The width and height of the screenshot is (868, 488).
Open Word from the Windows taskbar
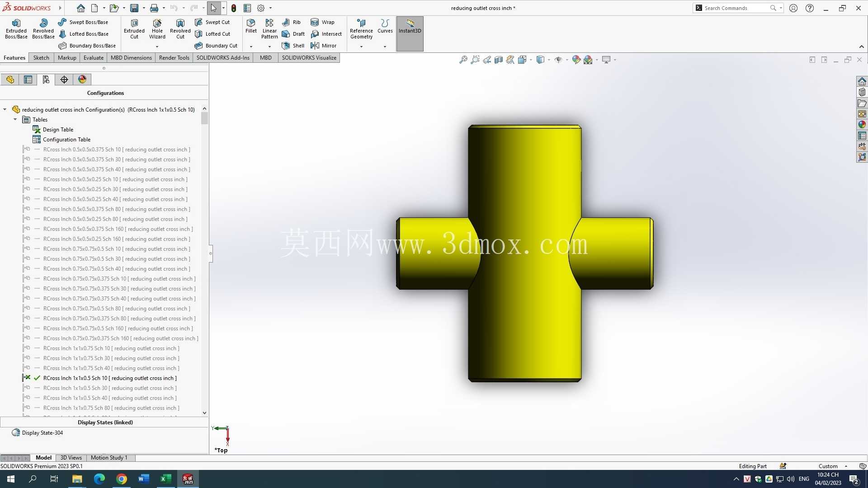tap(144, 479)
